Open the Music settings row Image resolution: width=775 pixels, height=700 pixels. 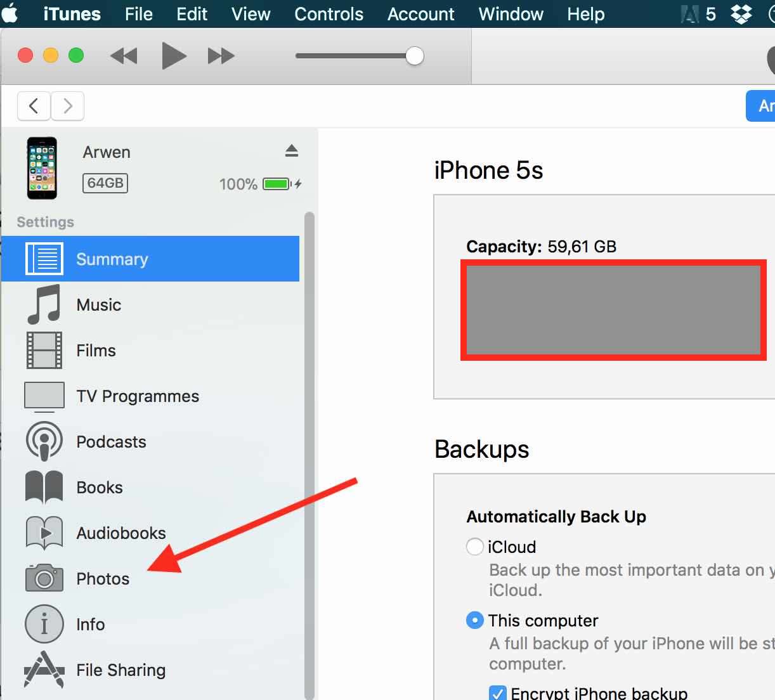click(150, 304)
